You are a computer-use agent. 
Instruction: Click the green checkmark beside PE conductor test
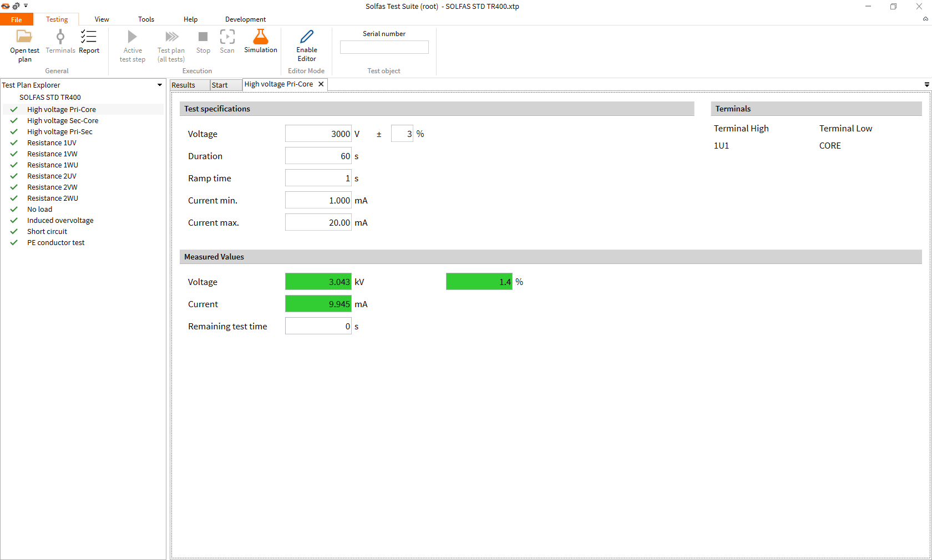click(x=14, y=243)
